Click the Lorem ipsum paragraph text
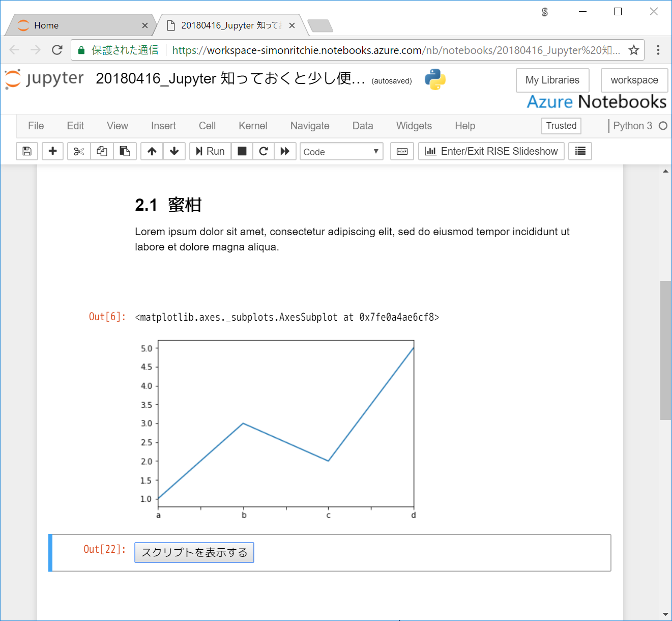The width and height of the screenshot is (672, 621). click(x=352, y=239)
